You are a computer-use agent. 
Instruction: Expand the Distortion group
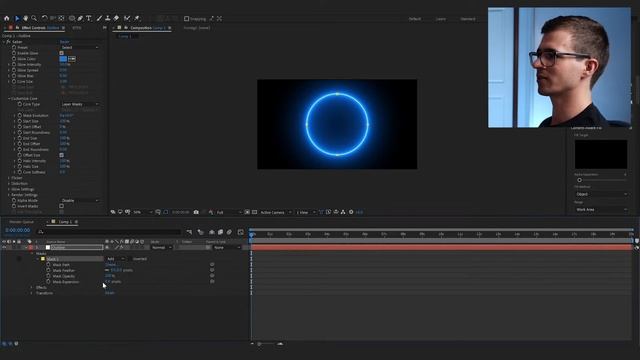click(9, 184)
